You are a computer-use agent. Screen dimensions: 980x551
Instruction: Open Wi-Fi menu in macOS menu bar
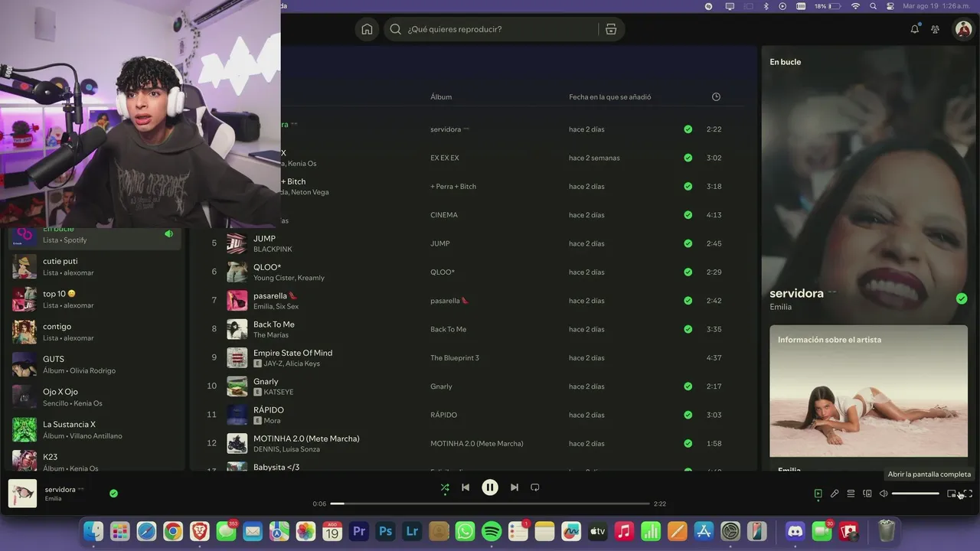(855, 5)
